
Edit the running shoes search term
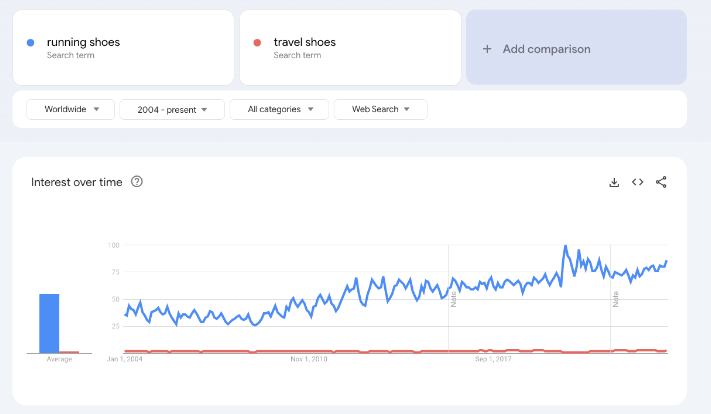point(83,42)
